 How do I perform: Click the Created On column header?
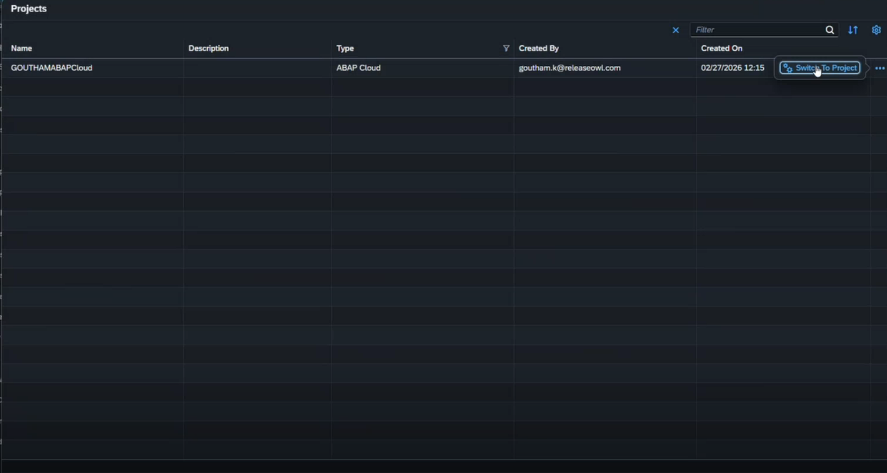(x=721, y=48)
